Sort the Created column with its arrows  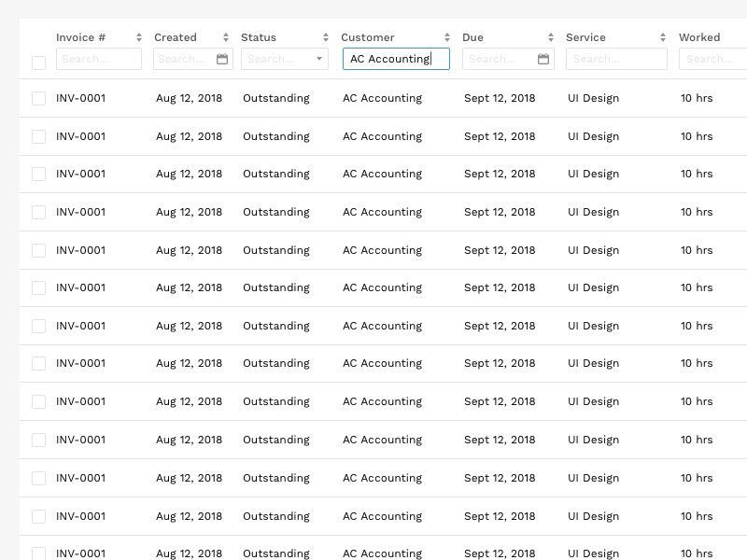coord(226,37)
